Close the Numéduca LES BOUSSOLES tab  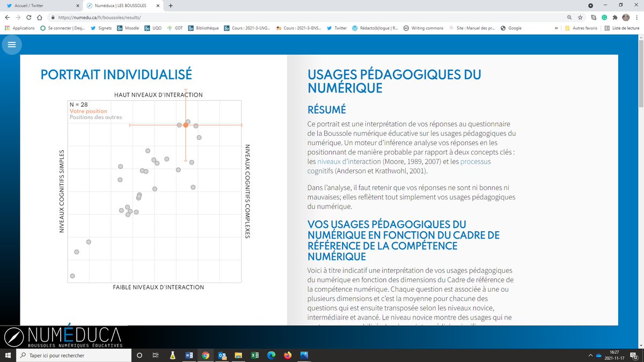pos(159,5)
